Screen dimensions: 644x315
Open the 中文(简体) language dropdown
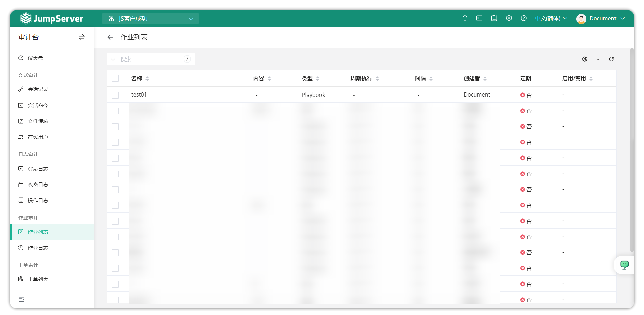coord(551,19)
